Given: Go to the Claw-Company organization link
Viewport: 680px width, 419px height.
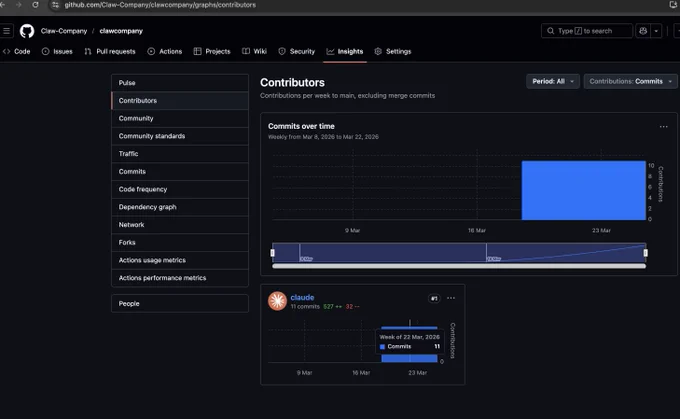Looking at the screenshot, I should (x=64, y=31).
